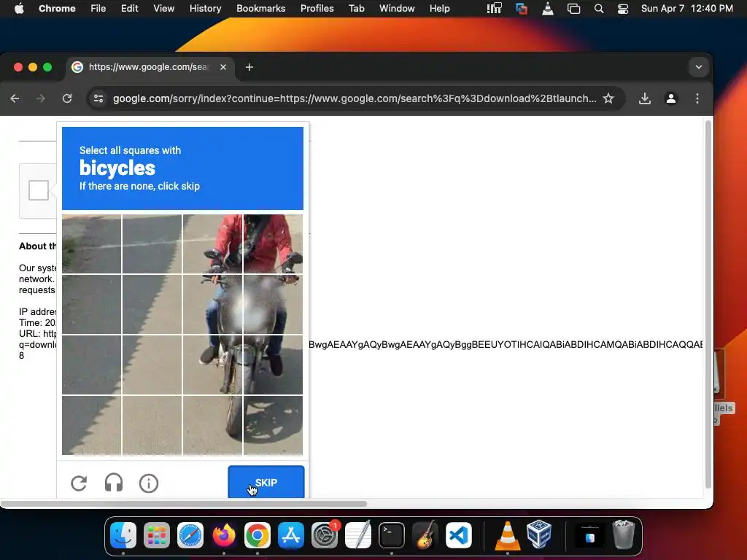Bookmark this page with the star
Screen dimensions: 747x560
(x=608, y=98)
